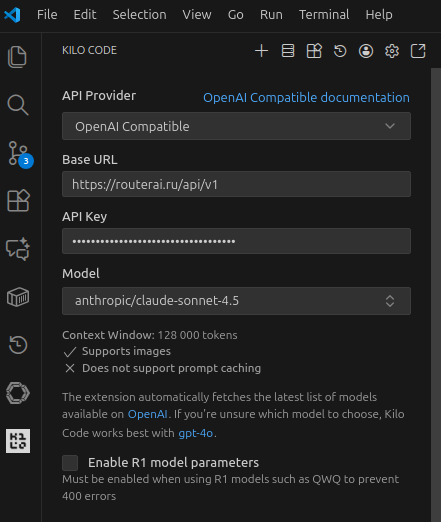Open the View menu

197,15
